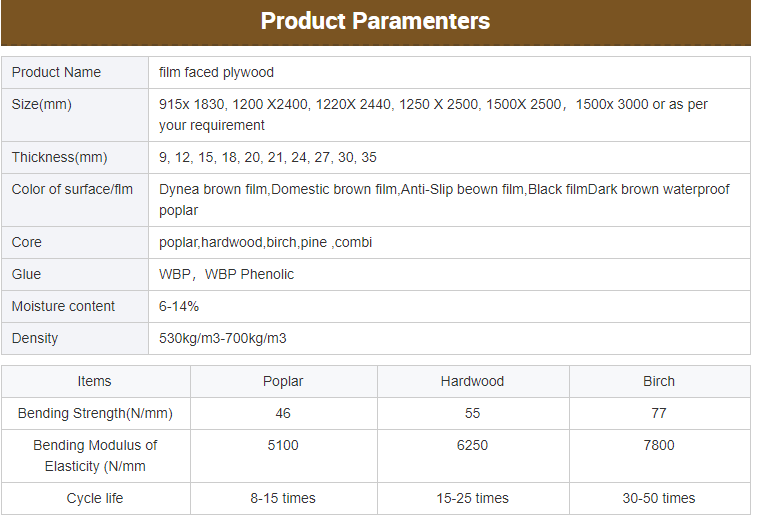
Task: Select the Bending Strength value 77
Action: tap(659, 414)
